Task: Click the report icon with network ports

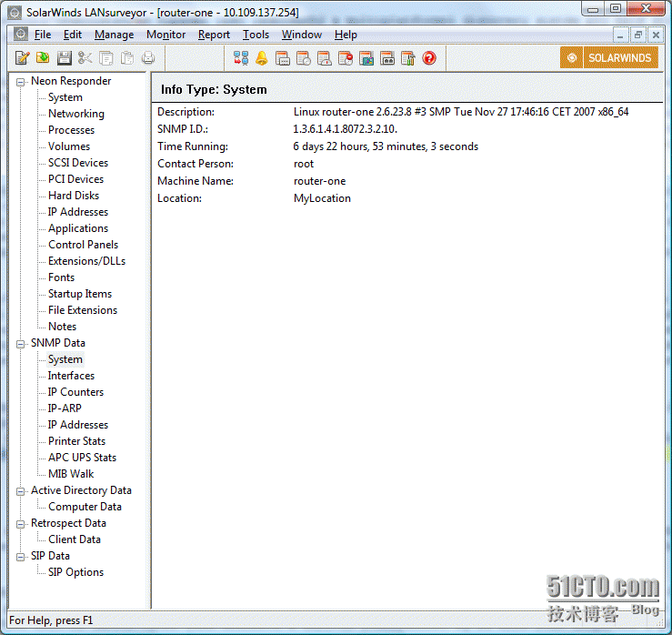Action: click(x=387, y=58)
